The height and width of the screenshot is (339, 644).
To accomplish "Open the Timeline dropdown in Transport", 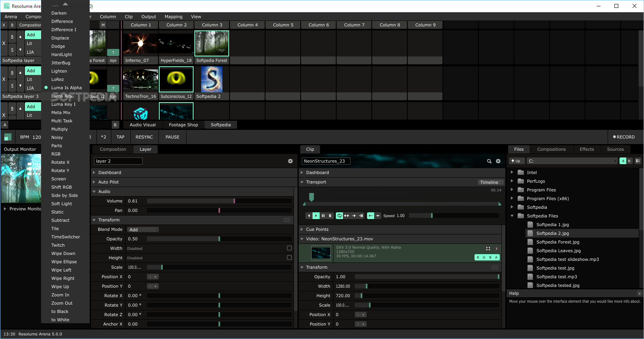I will tap(491, 182).
